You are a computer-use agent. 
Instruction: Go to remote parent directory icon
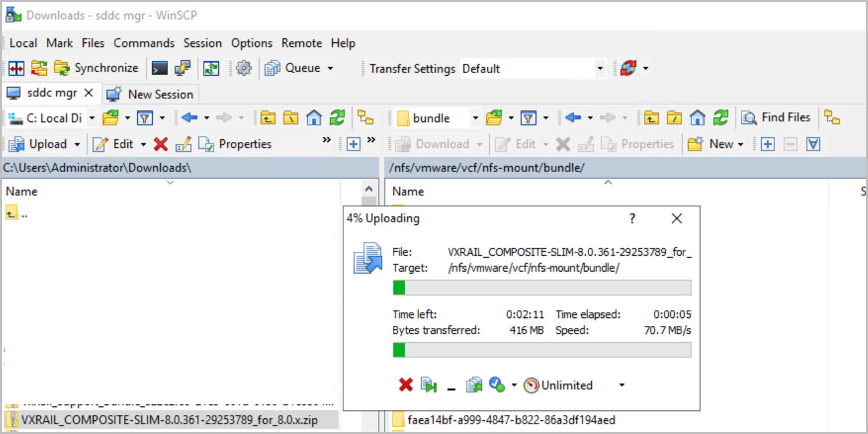[x=651, y=118]
